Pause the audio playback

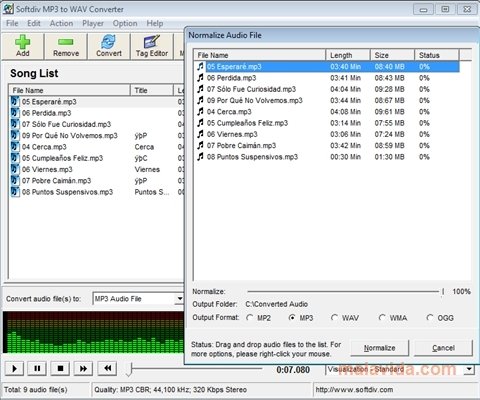(x=37, y=368)
